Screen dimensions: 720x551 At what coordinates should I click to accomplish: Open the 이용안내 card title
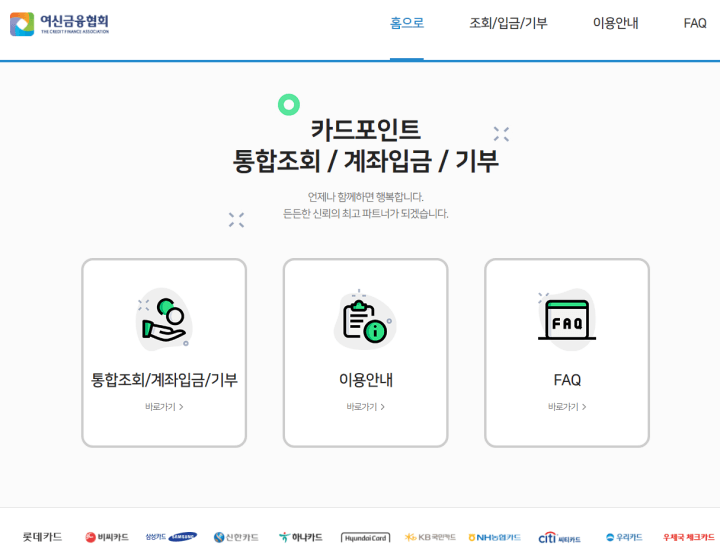366,380
